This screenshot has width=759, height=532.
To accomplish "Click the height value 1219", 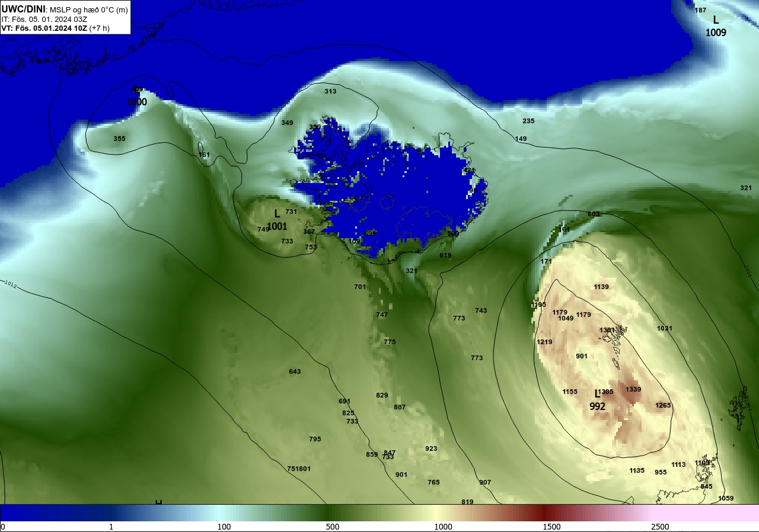I will click(544, 342).
